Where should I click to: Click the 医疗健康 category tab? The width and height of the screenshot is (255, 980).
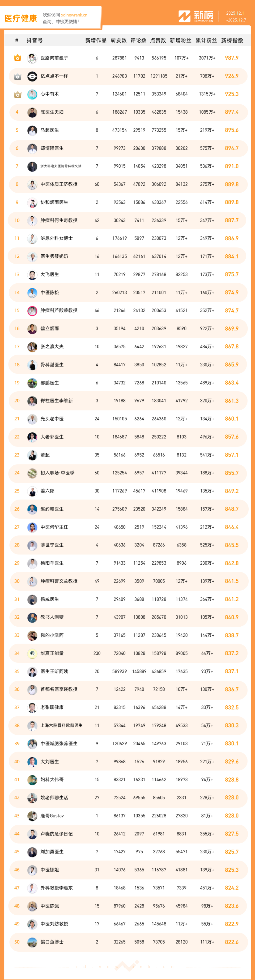21,18
